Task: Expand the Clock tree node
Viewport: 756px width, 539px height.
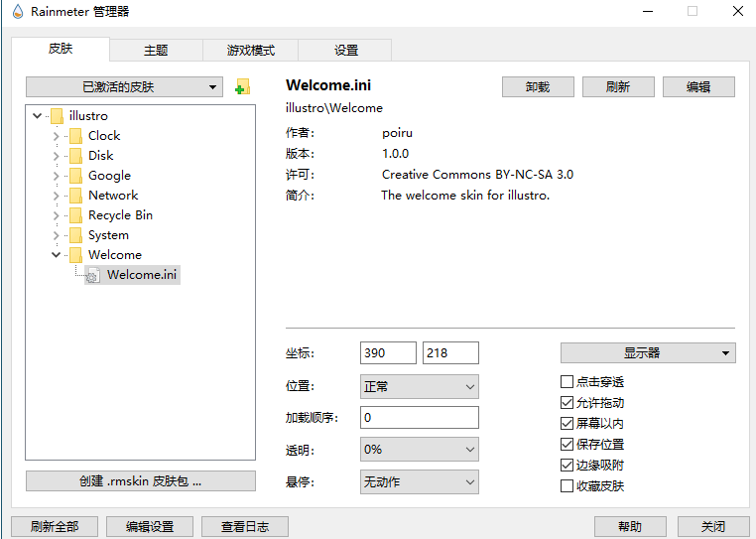Action: [x=56, y=136]
